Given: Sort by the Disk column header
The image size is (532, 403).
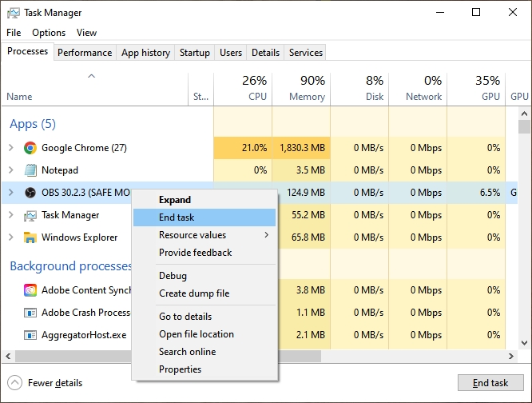Looking at the screenshot, I should coord(359,89).
